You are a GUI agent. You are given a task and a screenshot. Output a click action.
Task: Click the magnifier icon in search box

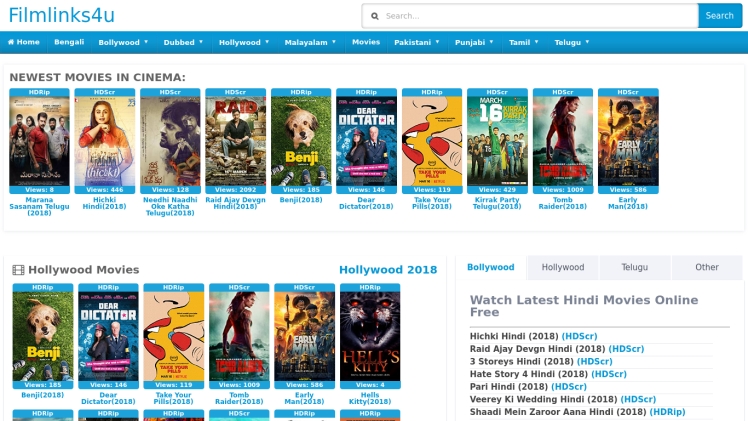coord(375,16)
